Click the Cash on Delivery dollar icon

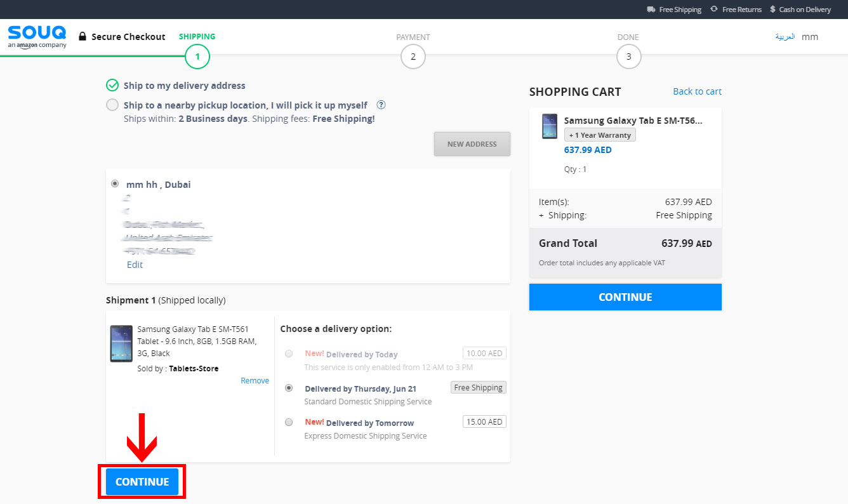[772, 10]
